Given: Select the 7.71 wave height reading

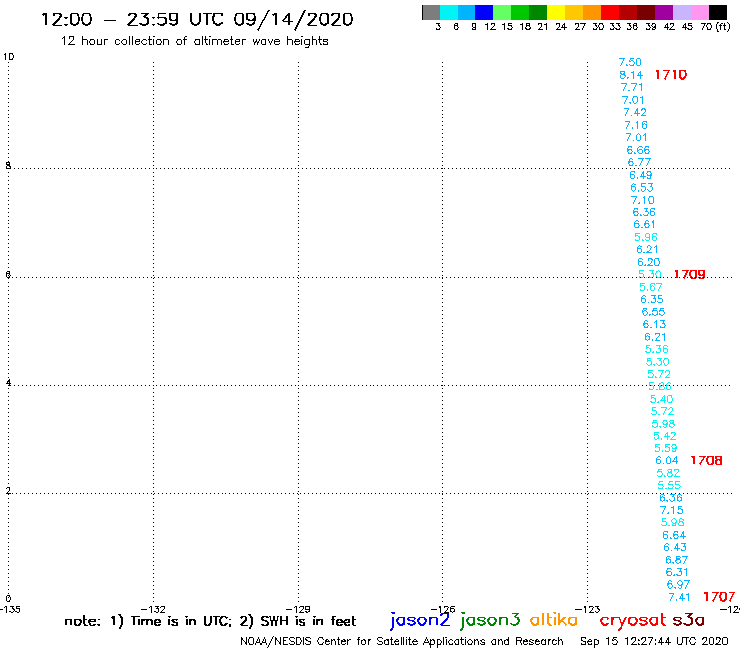Looking at the screenshot, I should [x=632, y=87].
